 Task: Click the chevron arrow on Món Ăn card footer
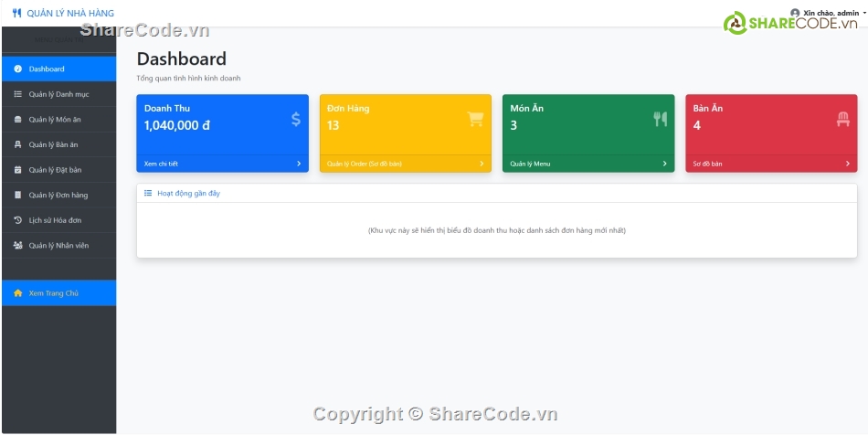pos(665,164)
